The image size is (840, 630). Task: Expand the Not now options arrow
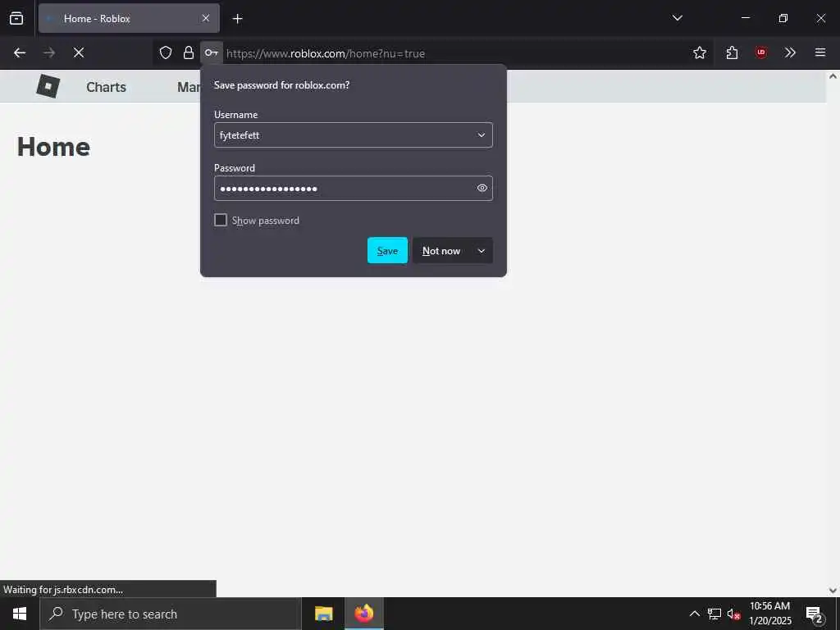coord(481,250)
